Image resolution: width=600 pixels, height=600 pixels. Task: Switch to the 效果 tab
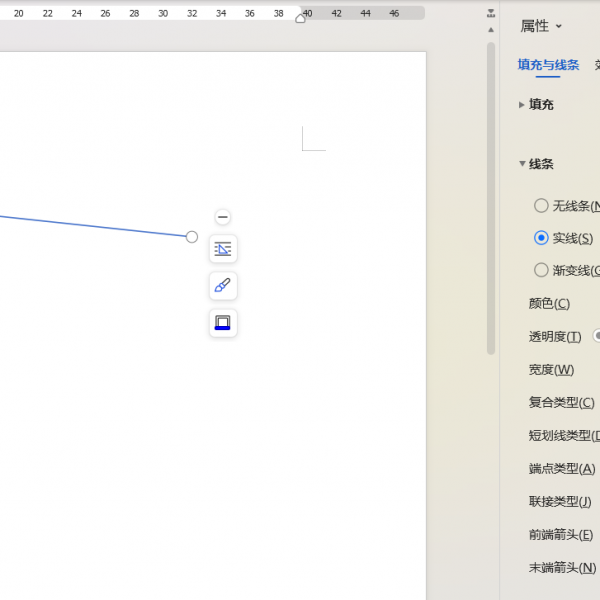(596, 65)
